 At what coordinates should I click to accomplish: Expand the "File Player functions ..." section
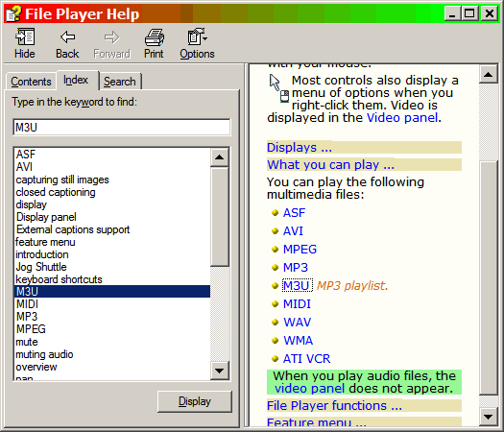click(334, 406)
